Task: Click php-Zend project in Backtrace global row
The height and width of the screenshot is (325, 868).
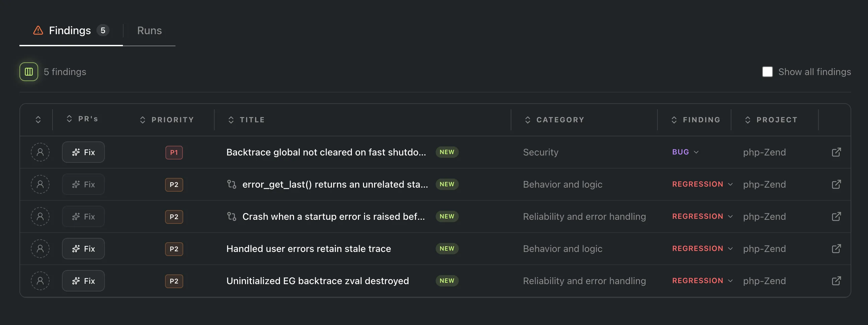Action: click(x=764, y=152)
